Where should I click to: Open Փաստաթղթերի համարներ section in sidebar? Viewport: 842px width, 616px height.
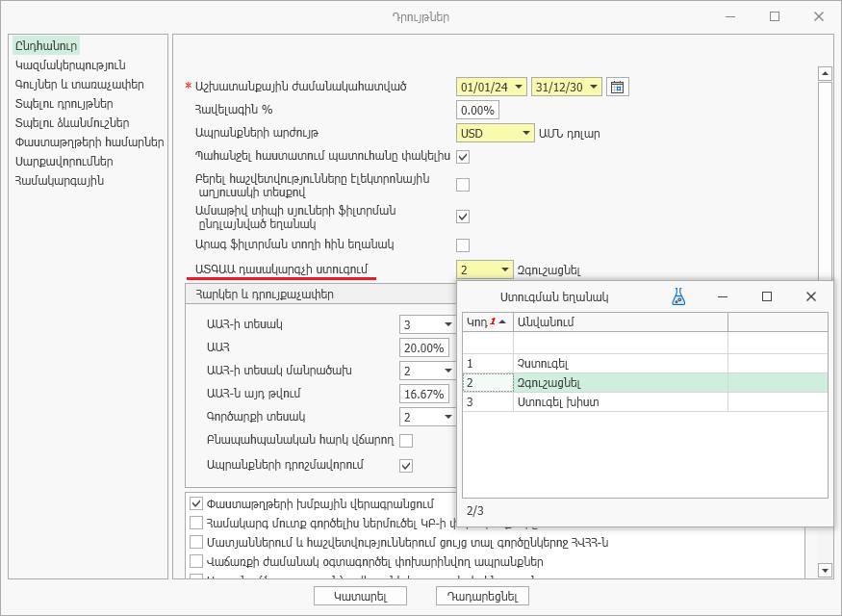point(89,142)
